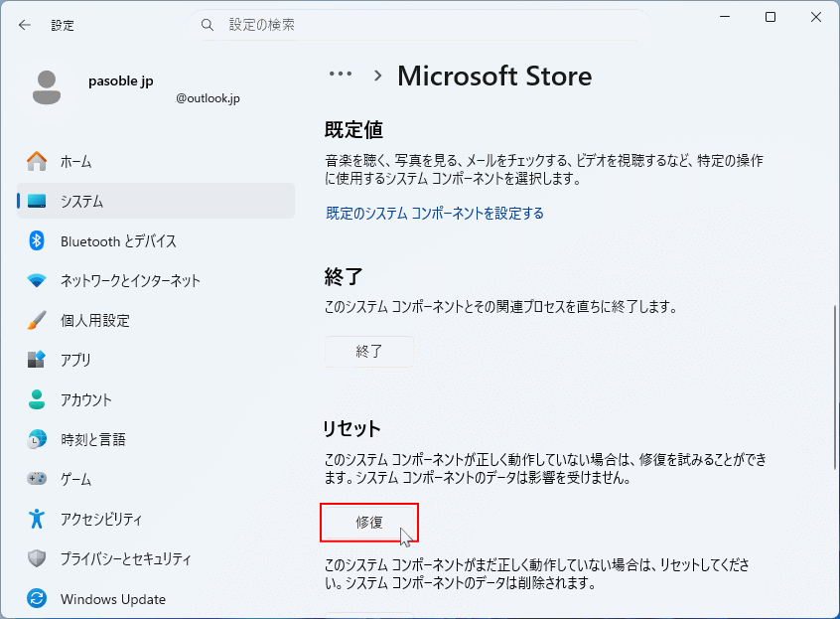Click the back arrow icon
Viewport: 840px width, 619px height.
pyautogui.click(x=25, y=25)
